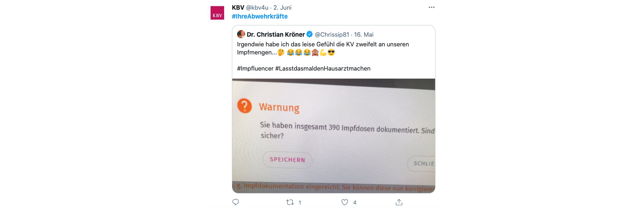The width and height of the screenshot is (644, 208).
Task: Click the @Chrissip81 handle
Action: pos(332,35)
